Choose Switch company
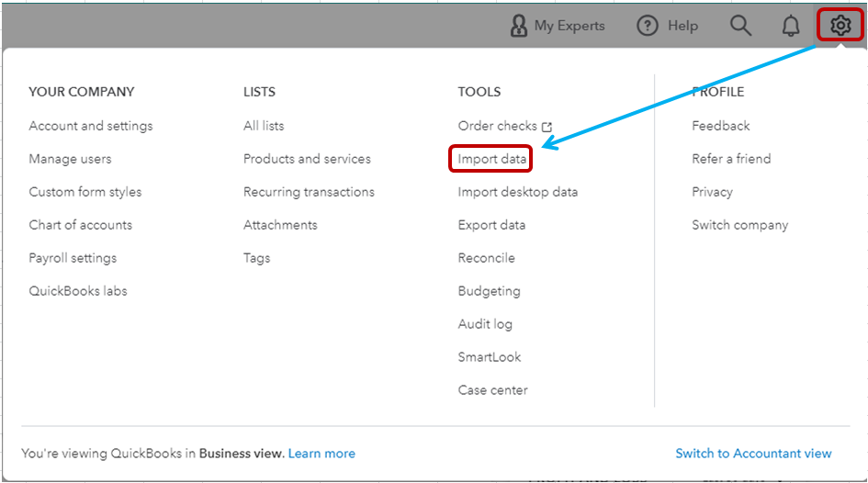 740,225
